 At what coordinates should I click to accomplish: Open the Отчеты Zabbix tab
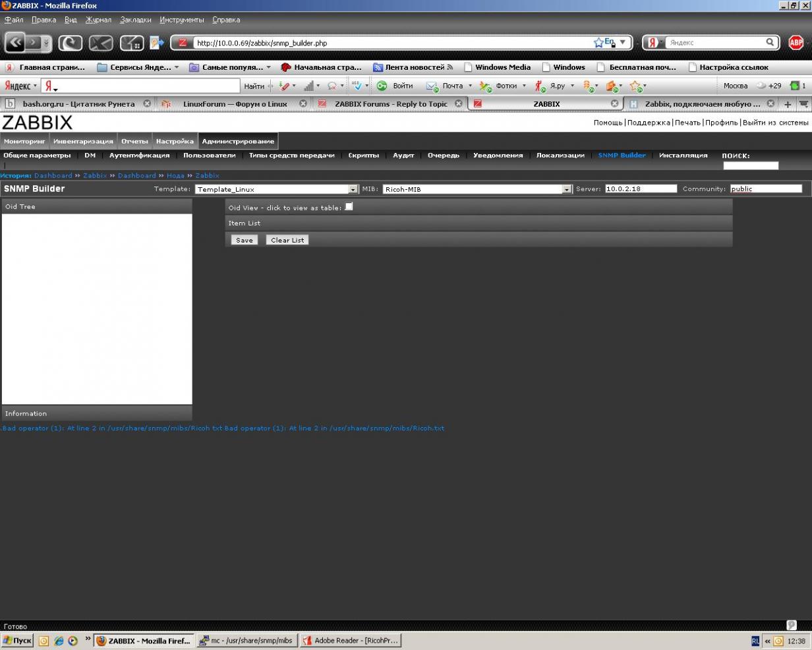click(134, 141)
